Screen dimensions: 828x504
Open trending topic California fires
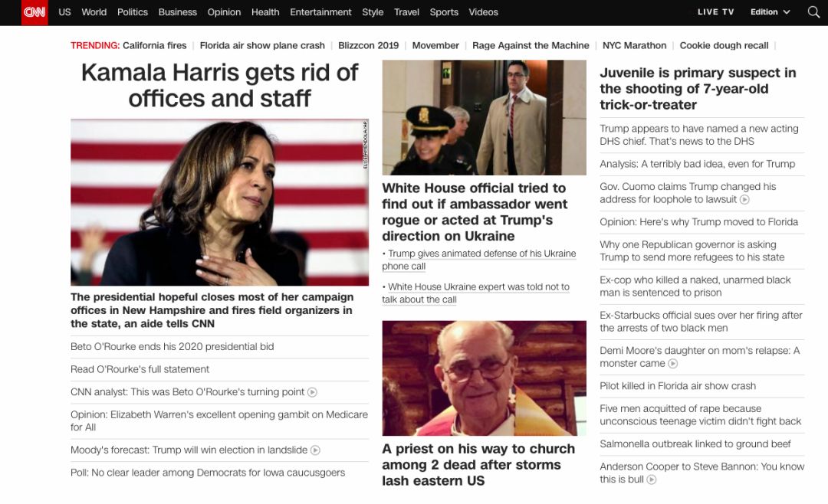pyautogui.click(x=155, y=45)
